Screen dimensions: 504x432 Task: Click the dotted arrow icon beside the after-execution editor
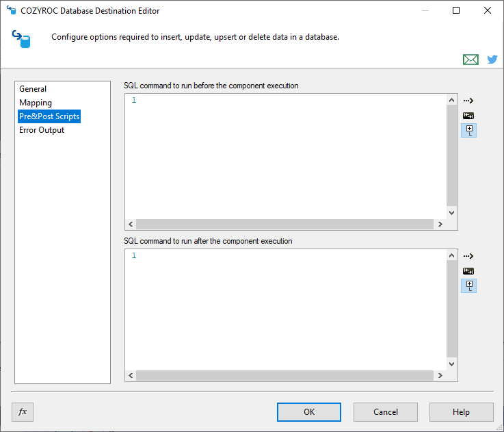pos(468,256)
